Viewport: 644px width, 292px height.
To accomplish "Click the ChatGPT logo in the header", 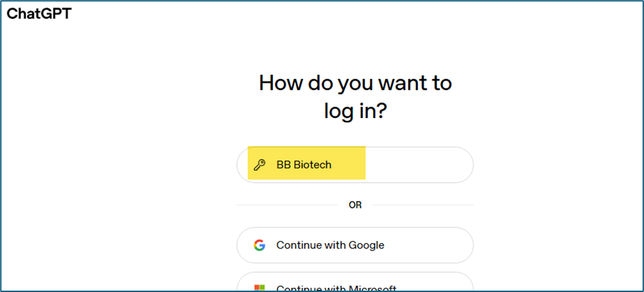I will point(39,13).
